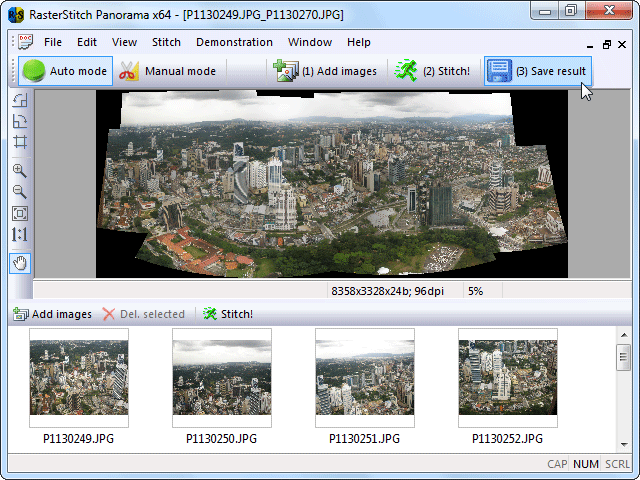Screen dimensions: 640x480
Task: Zoom in using the magnifier plus icon
Action: [x=20, y=170]
